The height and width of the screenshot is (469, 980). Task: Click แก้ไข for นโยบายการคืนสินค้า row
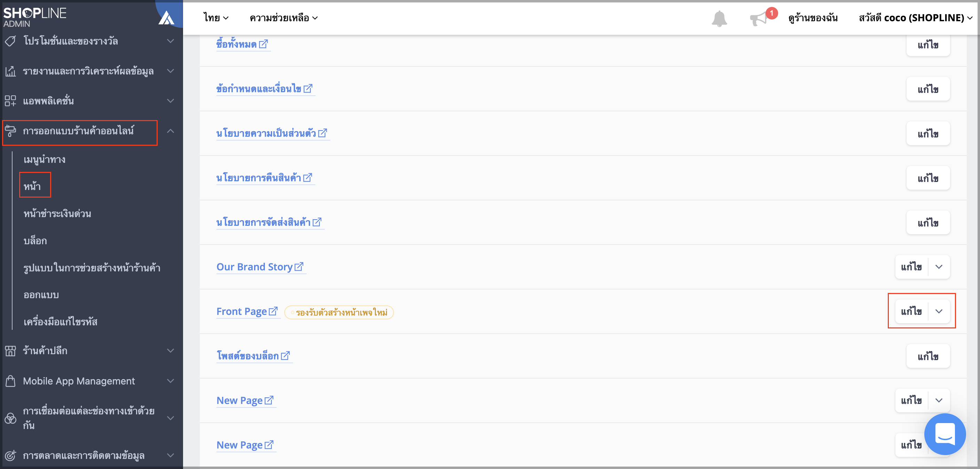tap(928, 178)
